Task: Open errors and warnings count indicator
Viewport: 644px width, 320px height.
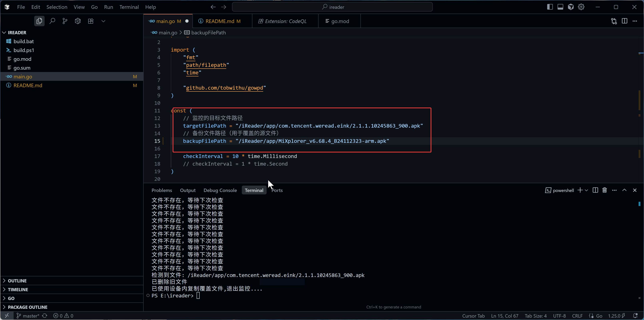Action: [63, 316]
